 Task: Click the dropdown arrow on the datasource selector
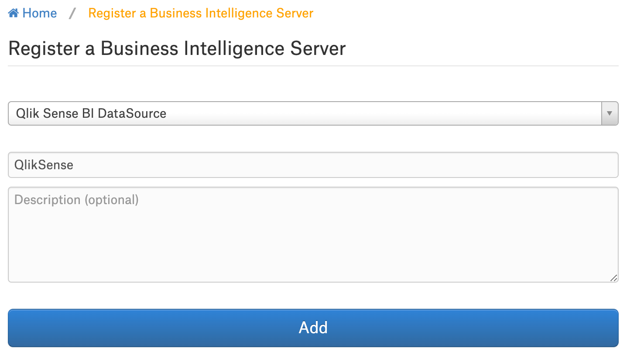coord(610,113)
